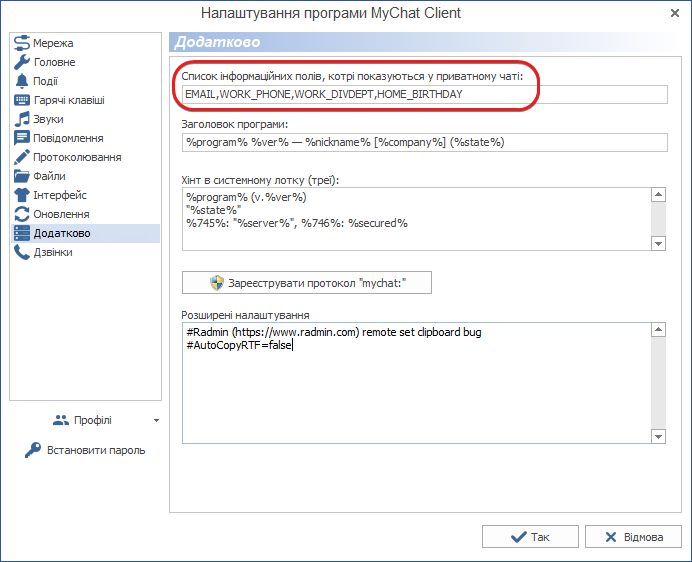Open Дзвінки settings page
This screenshot has height=562, width=692.
pos(86,252)
